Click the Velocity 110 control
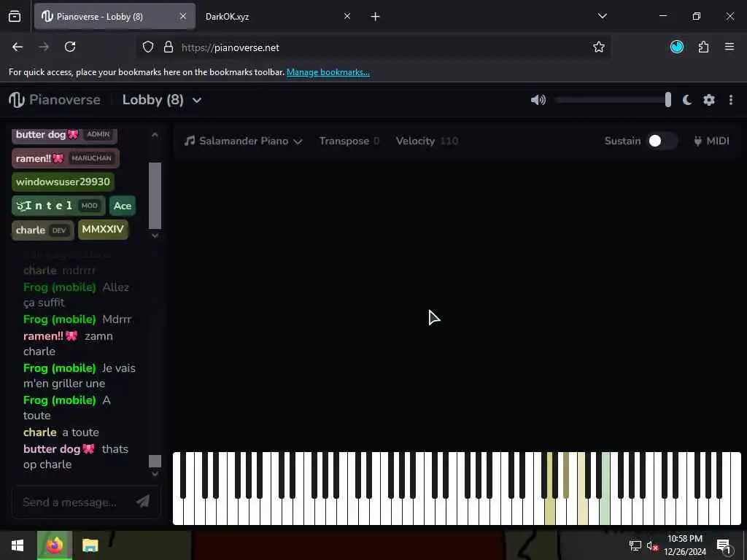The width and height of the screenshot is (747, 560). click(x=427, y=141)
